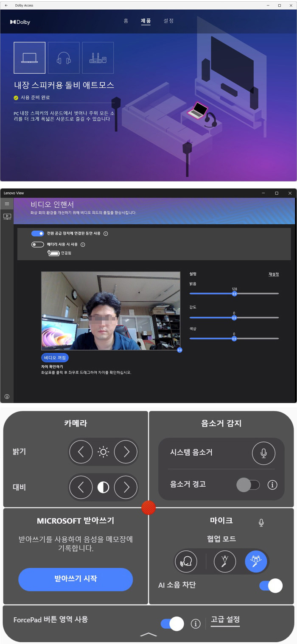The height and width of the screenshot is (644, 297).
Task: Decrease camera 밝기 with left arrow
Action: coord(80,452)
